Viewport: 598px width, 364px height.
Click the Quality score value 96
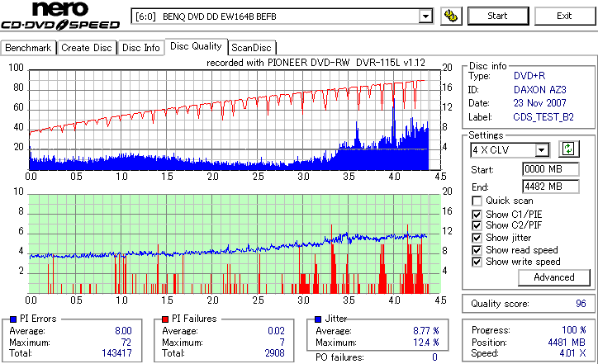click(x=581, y=304)
